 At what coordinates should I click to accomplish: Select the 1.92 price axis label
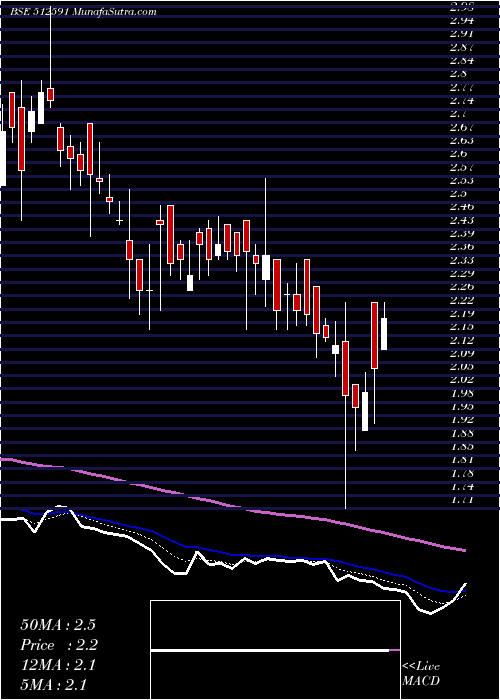tap(461, 420)
